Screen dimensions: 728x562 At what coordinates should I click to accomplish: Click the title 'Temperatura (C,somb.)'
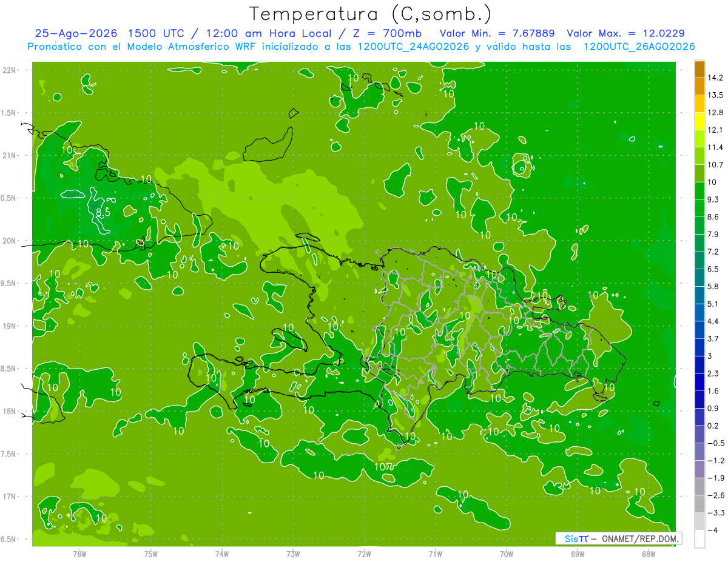point(371,13)
